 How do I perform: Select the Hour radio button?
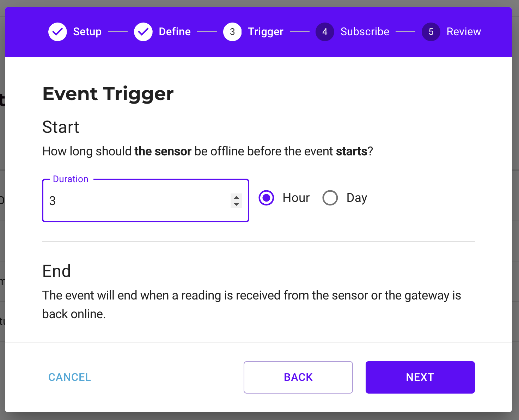coord(266,198)
